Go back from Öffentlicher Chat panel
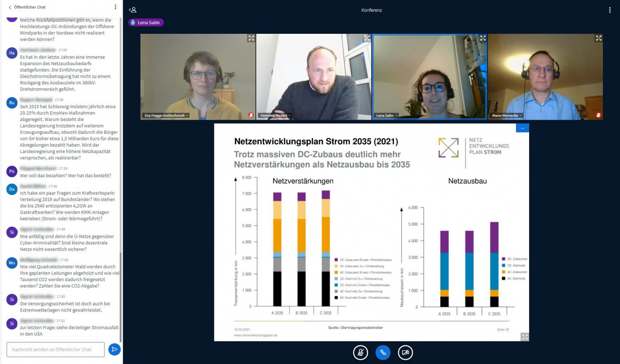Image resolution: width=620 pixels, height=364 pixels. click(10, 7)
